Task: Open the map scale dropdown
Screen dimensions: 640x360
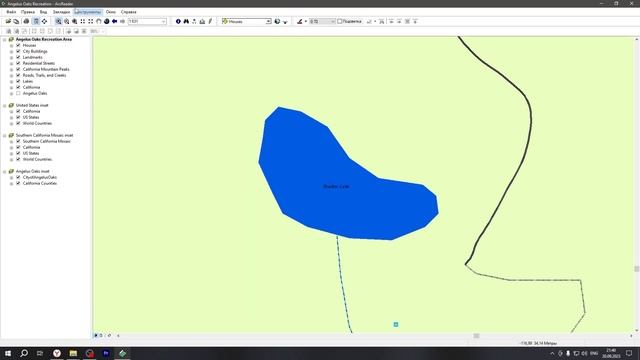Action: point(164,21)
